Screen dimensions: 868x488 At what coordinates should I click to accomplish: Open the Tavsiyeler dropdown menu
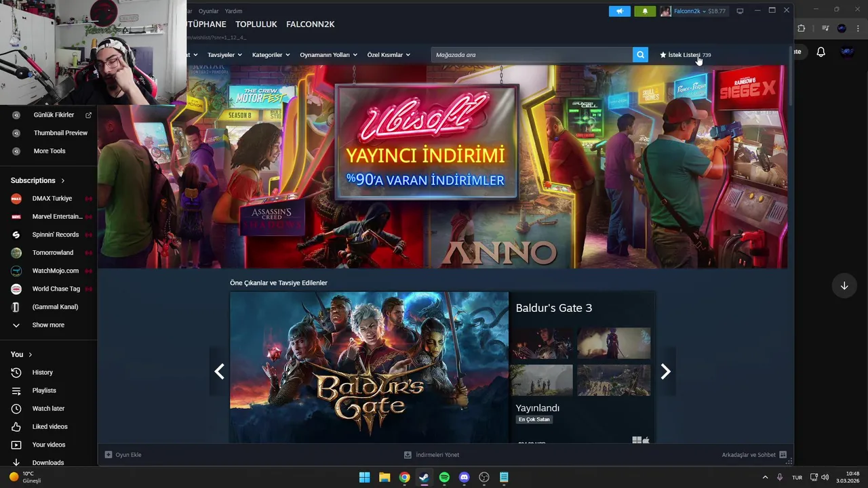[x=225, y=55]
